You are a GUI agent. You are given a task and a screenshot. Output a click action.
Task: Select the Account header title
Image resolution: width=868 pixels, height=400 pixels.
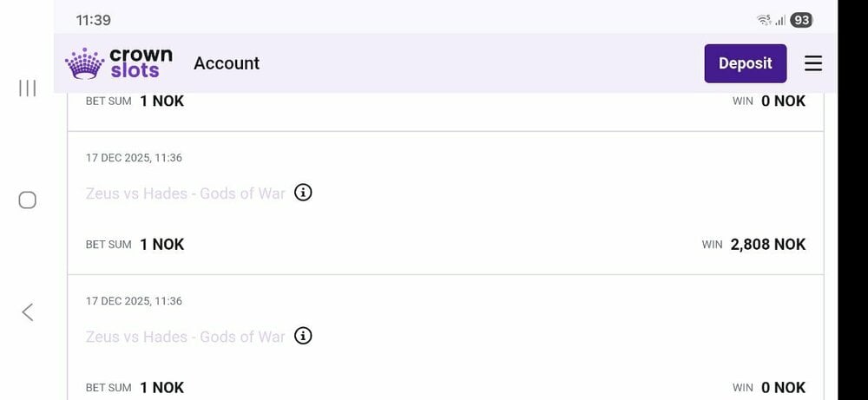227,63
